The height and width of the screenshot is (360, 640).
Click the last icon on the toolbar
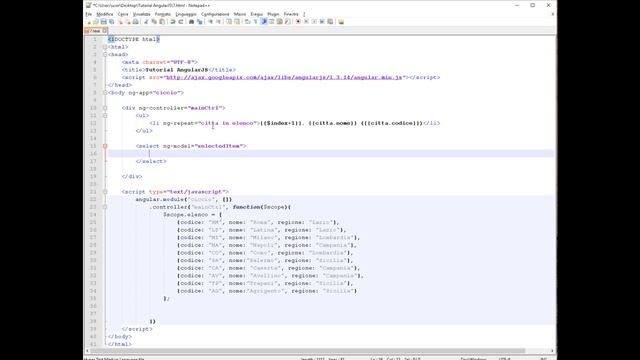(340, 22)
